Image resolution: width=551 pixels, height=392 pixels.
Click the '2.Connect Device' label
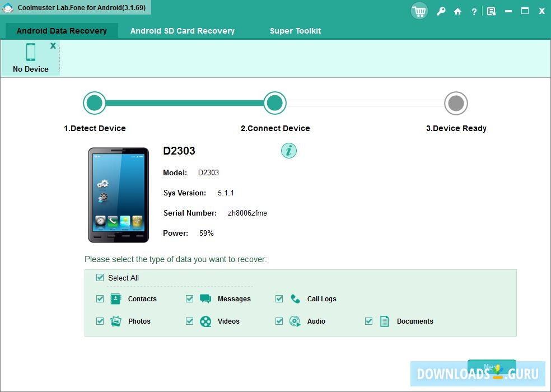pyautogui.click(x=275, y=128)
